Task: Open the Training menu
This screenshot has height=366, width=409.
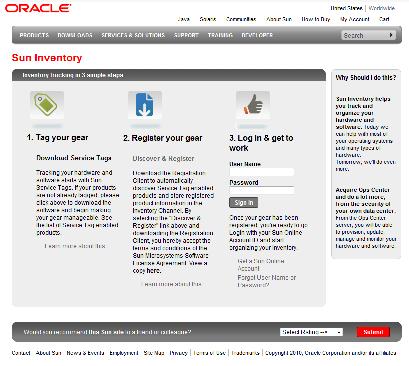Action: coord(220,35)
